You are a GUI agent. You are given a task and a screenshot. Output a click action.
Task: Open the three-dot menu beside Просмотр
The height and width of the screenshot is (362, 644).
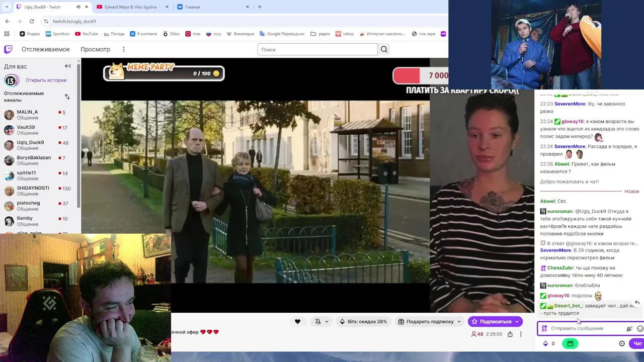[x=124, y=49]
